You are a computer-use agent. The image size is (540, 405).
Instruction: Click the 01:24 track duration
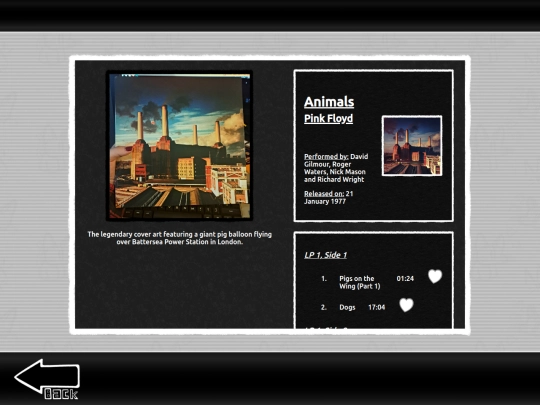[x=405, y=278]
